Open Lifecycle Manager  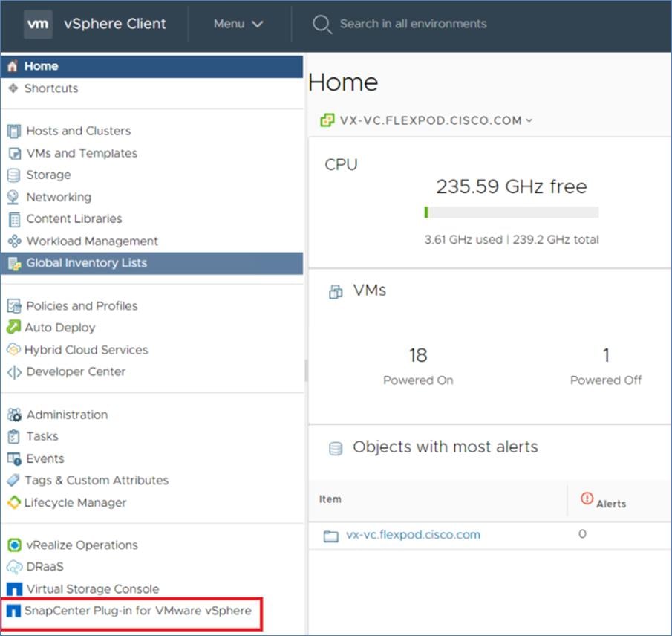coord(75,502)
